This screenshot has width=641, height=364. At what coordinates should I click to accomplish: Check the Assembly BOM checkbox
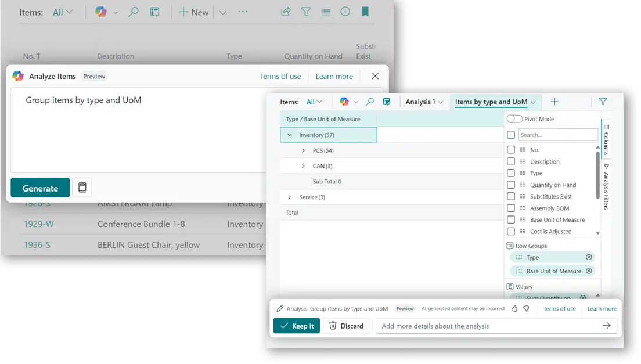click(x=511, y=208)
